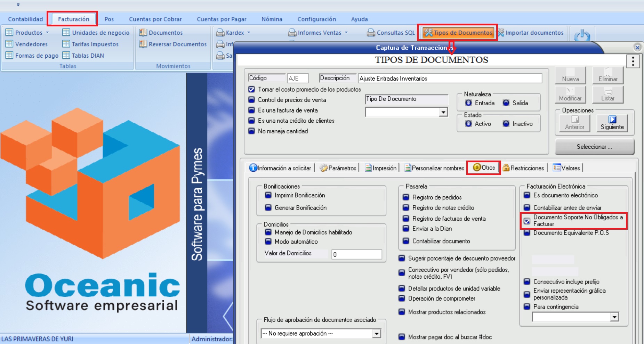Enable Es documento electrónico
The height and width of the screenshot is (344, 644).
tap(527, 195)
